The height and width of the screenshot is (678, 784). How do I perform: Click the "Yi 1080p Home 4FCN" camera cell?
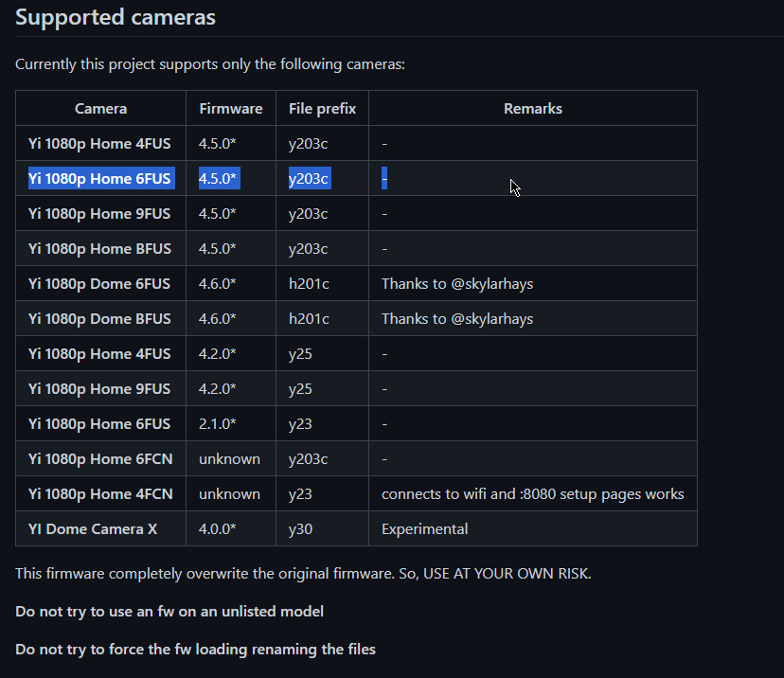pos(99,493)
